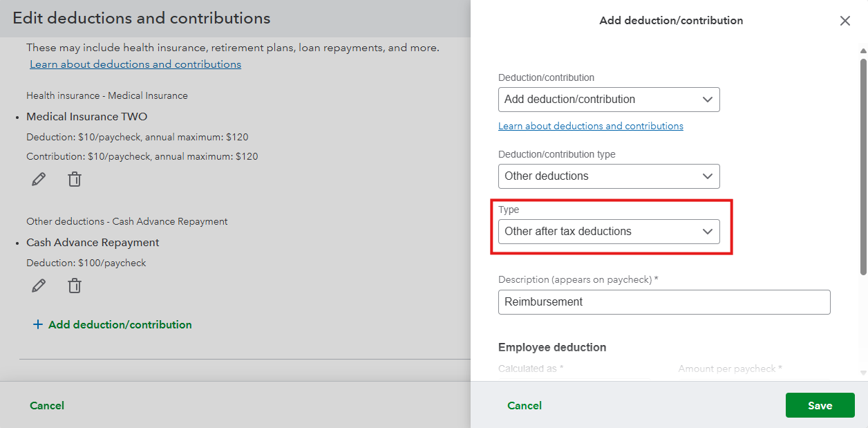The height and width of the screenshot is (428, 868).
Task: Click the Description field containing Reimbursement
Action: pos(663,302)
